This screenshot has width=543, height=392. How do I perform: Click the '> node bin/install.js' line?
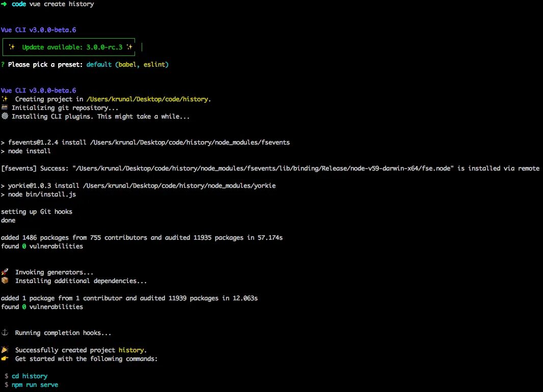38,194
